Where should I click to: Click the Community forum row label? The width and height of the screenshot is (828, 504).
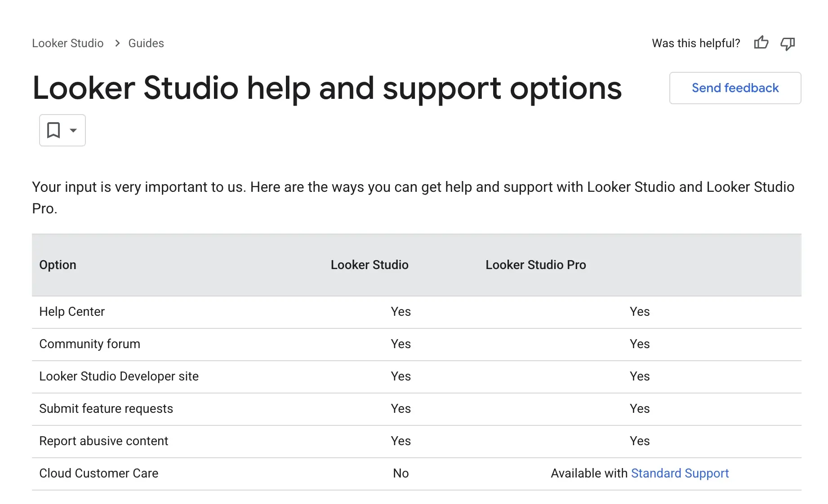90,344
